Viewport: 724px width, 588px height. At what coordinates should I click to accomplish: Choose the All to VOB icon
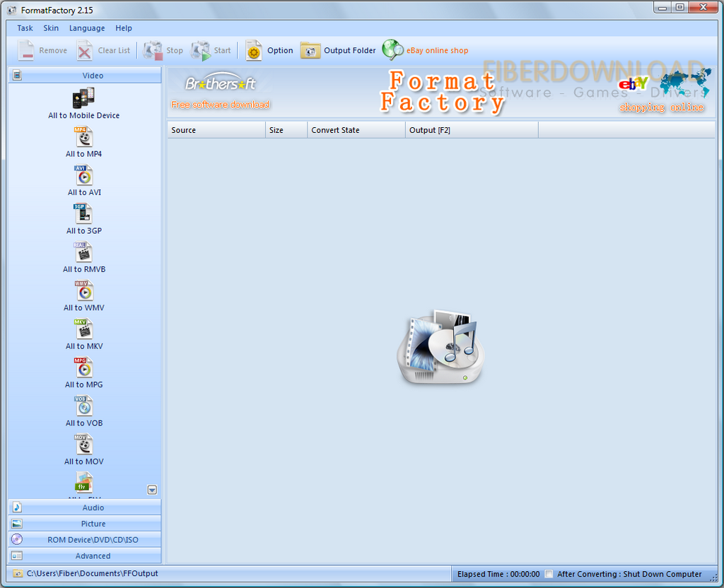(83, 406)
